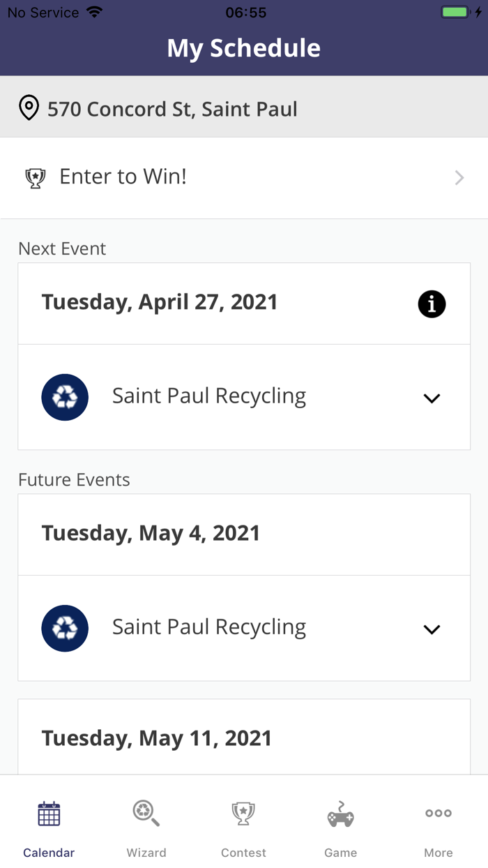Screen dimensions: 488x868
Task: Open the More options icon
Action: pyautogui.click(x=439, y=813)
